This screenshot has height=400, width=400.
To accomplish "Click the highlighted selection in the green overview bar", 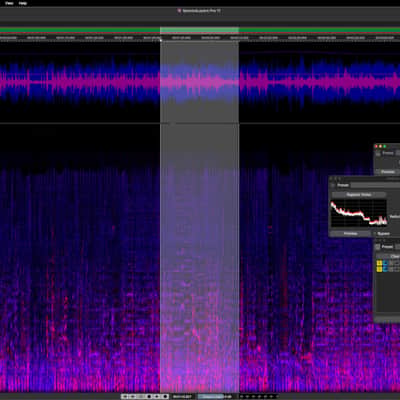I will click(x=199, y=30).
